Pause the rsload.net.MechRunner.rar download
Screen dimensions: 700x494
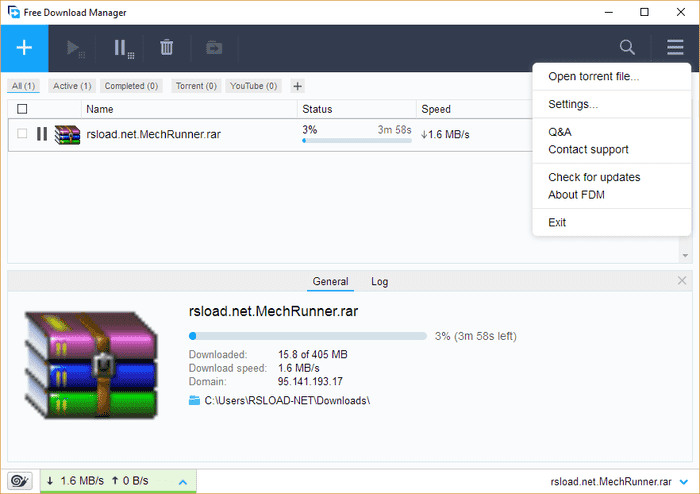[x=42, y=134]
